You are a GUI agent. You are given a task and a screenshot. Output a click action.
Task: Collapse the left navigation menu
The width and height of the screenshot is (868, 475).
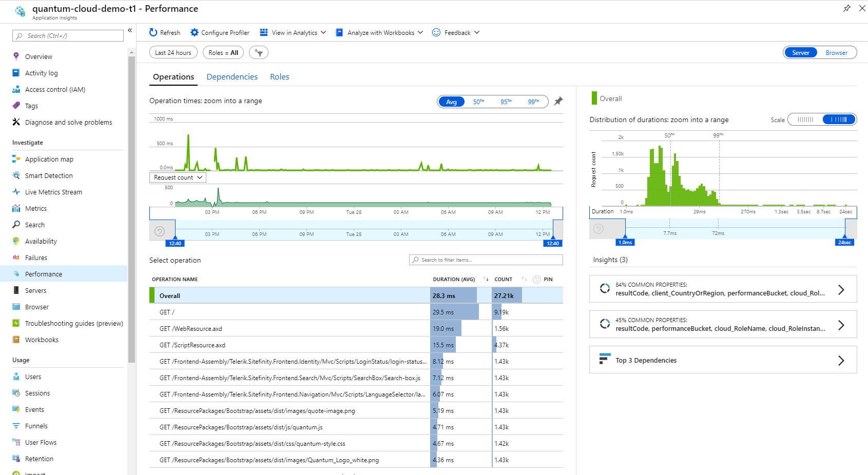[x=130, y=30]
